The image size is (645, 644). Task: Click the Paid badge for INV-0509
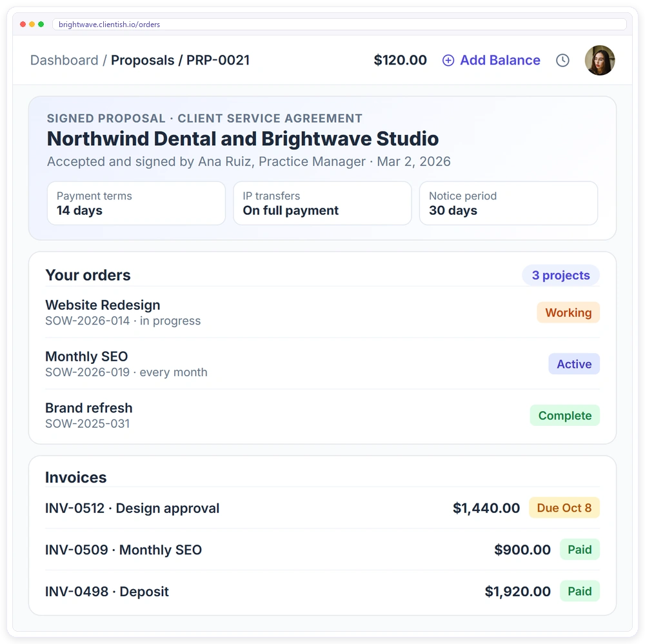[580, 549]
